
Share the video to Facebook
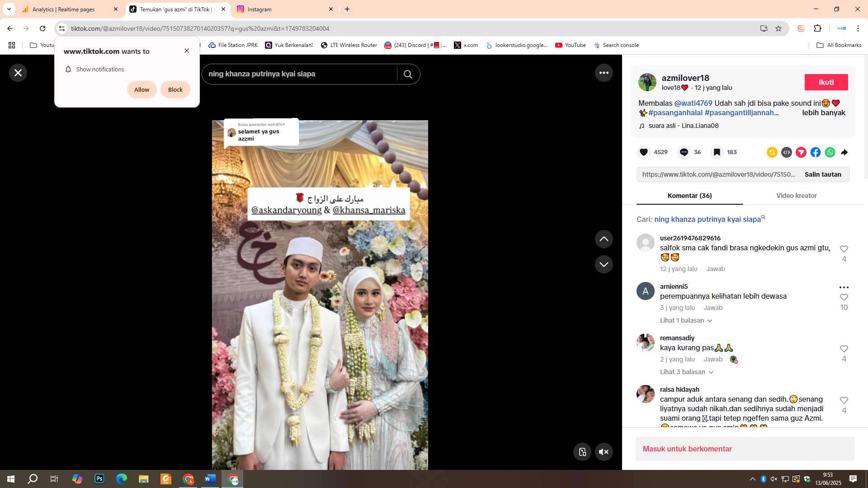point(816,152)
